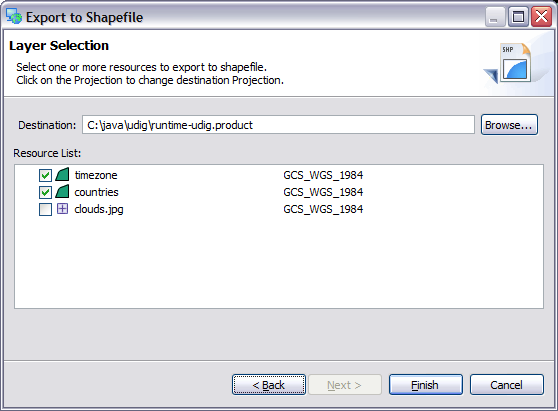558x411 pixels.
Task: Go to previous page with Back
Action: click(269, 385)
